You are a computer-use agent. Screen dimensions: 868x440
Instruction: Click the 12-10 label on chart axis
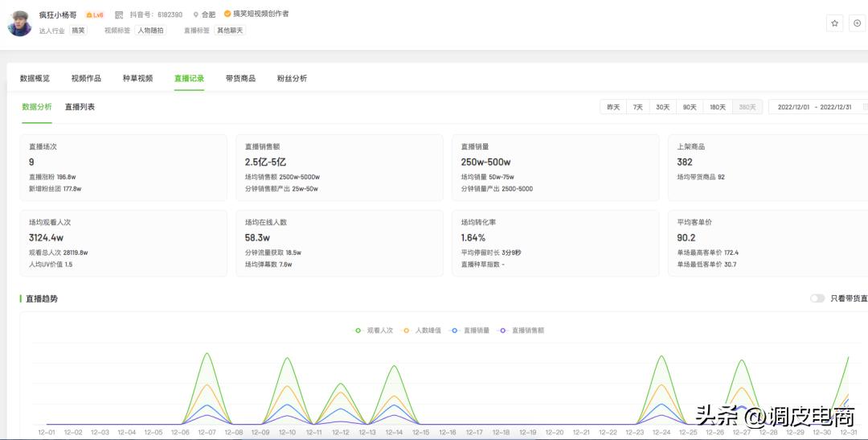click(287, 432)
